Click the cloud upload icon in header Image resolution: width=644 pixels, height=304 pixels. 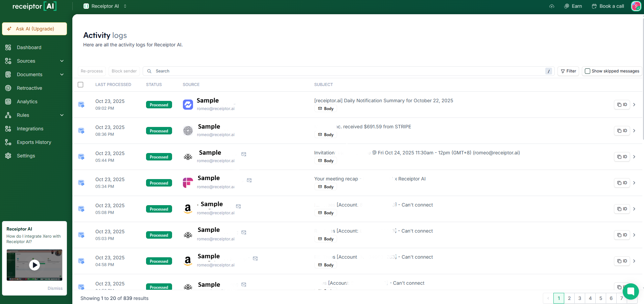click(x=552, y=6)
